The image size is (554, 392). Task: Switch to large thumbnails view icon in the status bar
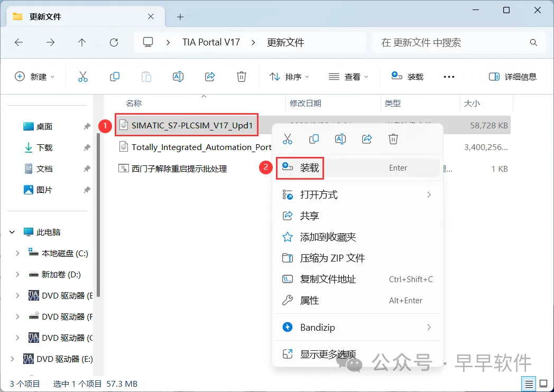tap(543, 384)
